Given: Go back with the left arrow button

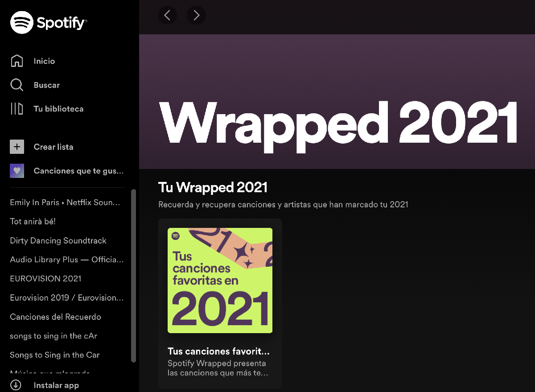Looking at the screenshot, I should click(168, 16).
